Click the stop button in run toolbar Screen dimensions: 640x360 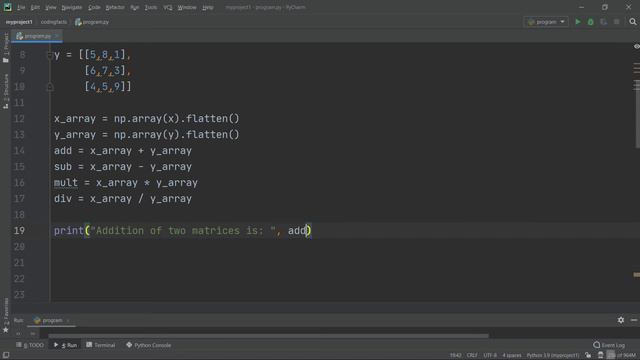pos(617,22)
